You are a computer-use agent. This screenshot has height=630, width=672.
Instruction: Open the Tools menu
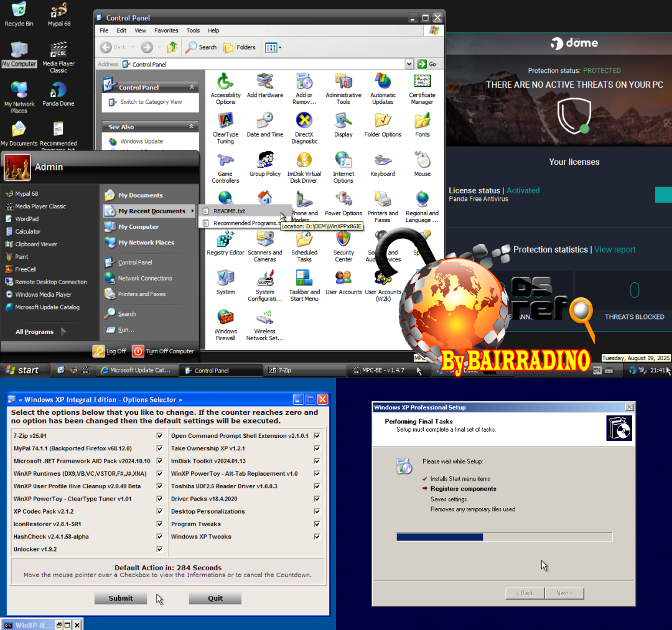[193, 30]
